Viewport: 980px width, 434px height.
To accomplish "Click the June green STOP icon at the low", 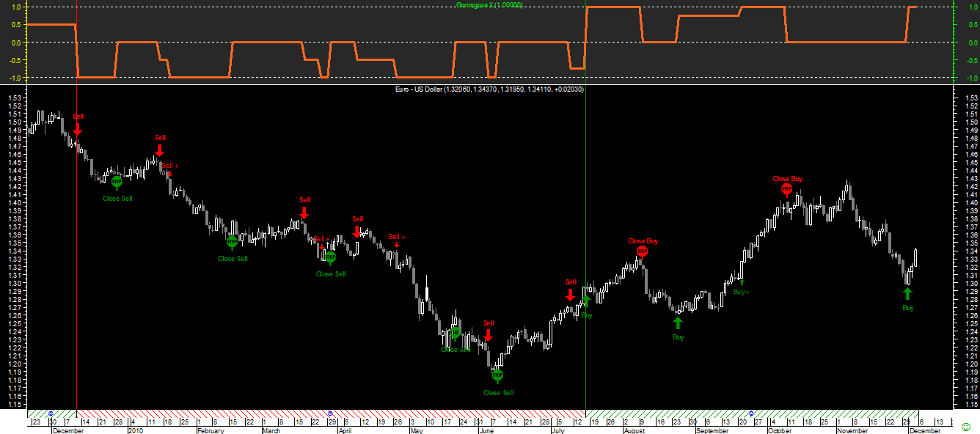I will 498,375.
